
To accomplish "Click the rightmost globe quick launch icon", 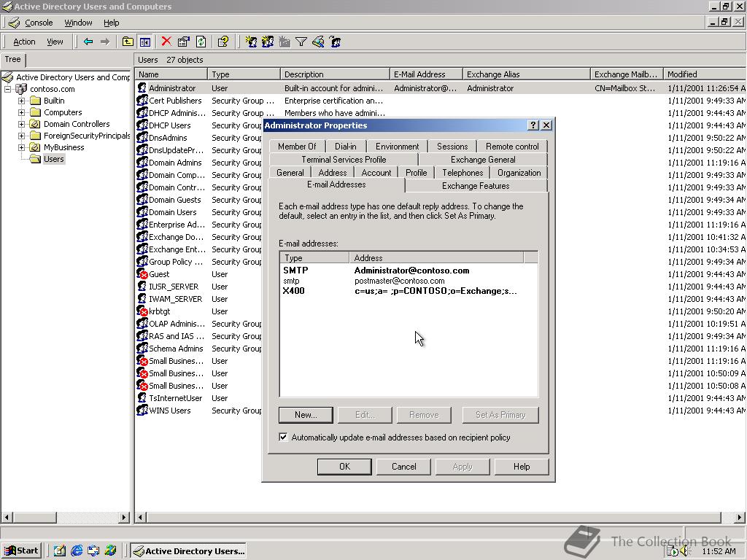I will click(111, 551).
